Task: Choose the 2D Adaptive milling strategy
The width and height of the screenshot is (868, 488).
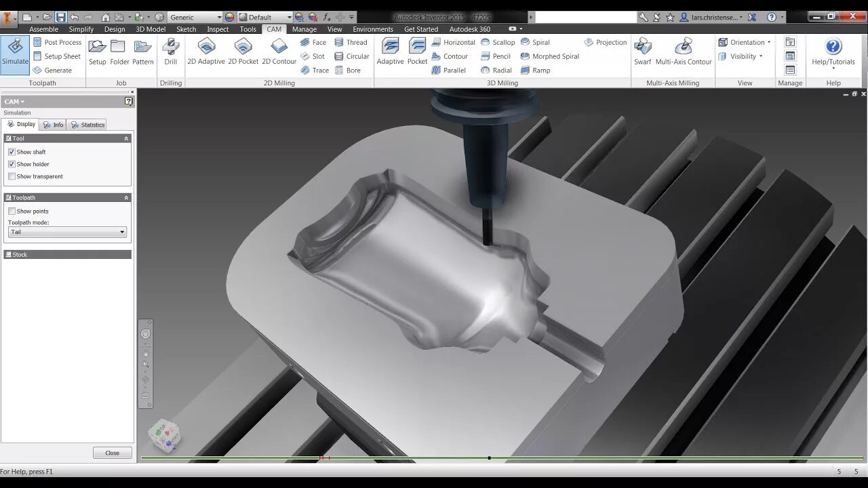Action: pyautogui.click(x=206, y=53)
